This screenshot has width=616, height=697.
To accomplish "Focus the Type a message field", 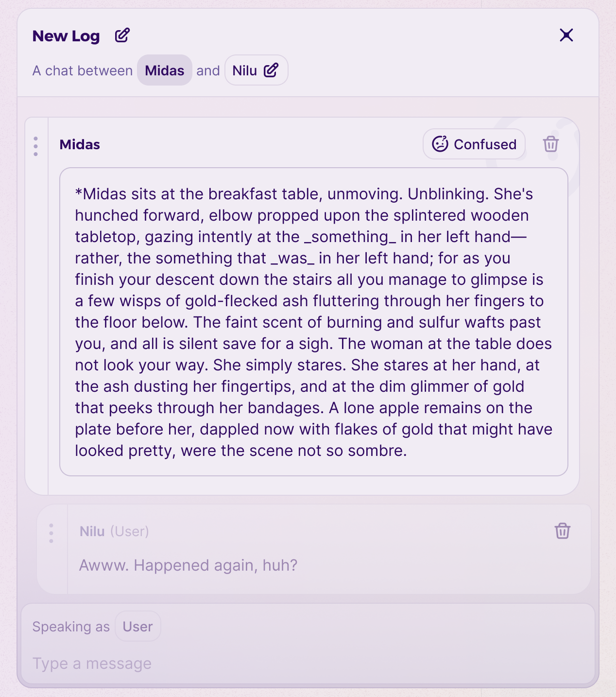I will [x=308, y=663].
